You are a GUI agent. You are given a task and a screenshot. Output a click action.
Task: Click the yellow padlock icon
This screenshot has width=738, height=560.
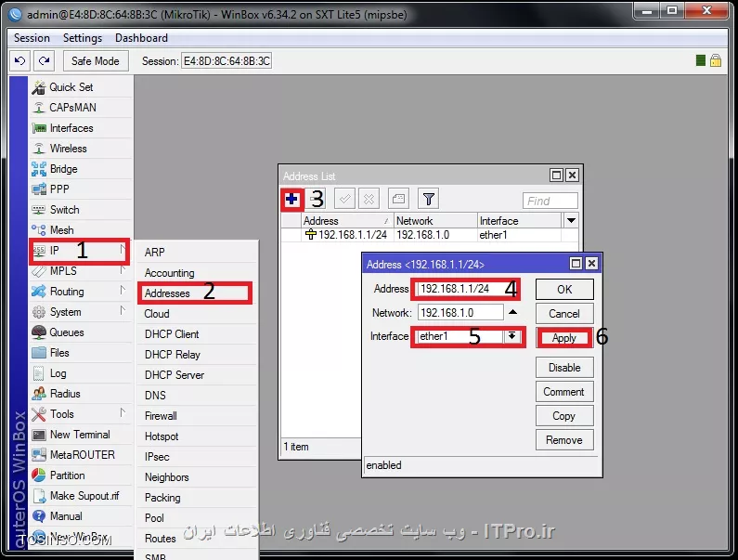click(x=716, y=60)
